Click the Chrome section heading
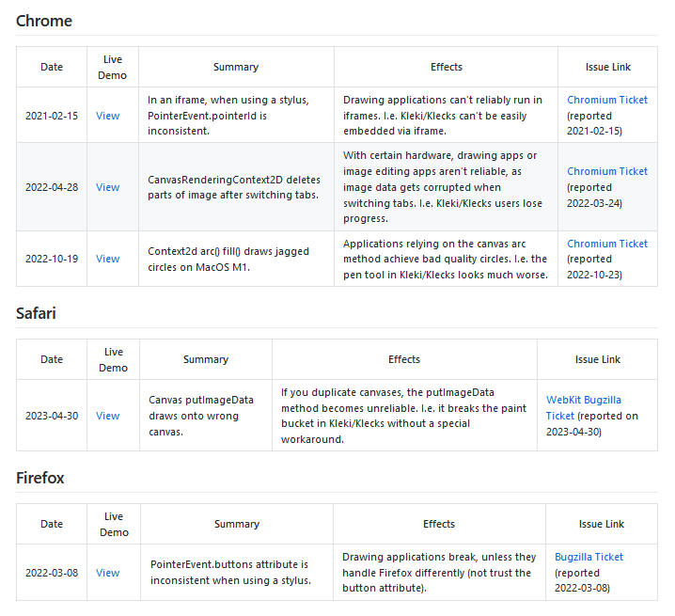This screenshot has width=675, height=616. [44, 21]
